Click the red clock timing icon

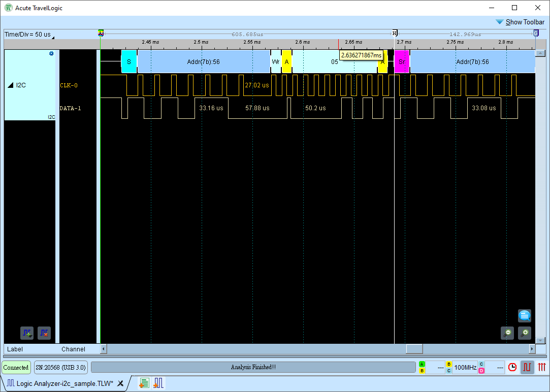coord(512,367)
